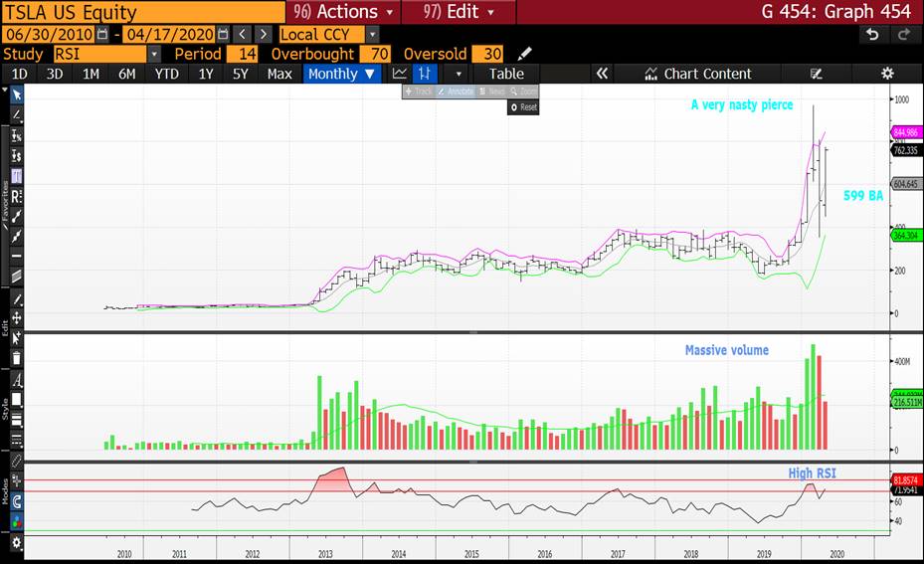Click the trash delete annotation icon
Viewport: 924px width, 564px height.
click(x=17, y=358)
